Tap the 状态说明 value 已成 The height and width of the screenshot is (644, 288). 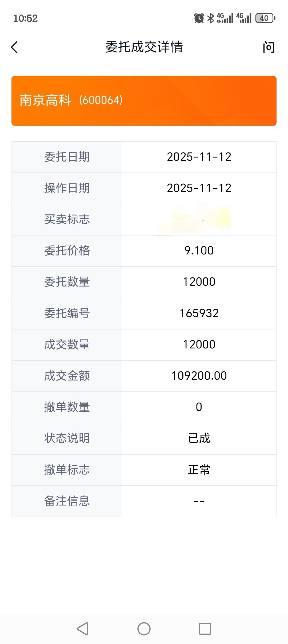199,438
